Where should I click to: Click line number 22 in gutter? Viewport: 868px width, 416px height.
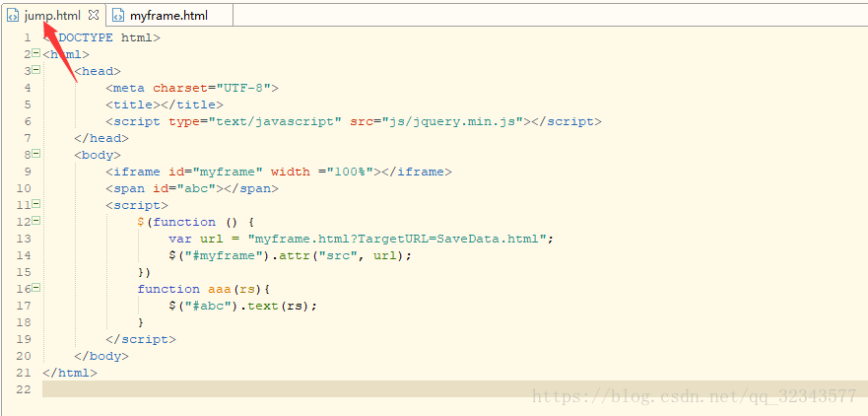(x=24, y=389)
